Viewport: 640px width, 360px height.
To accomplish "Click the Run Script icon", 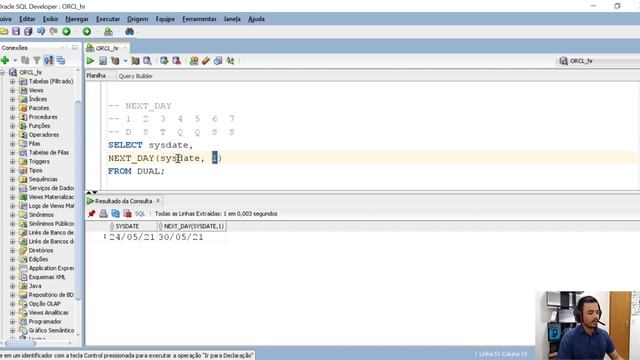I will [103, 61].
